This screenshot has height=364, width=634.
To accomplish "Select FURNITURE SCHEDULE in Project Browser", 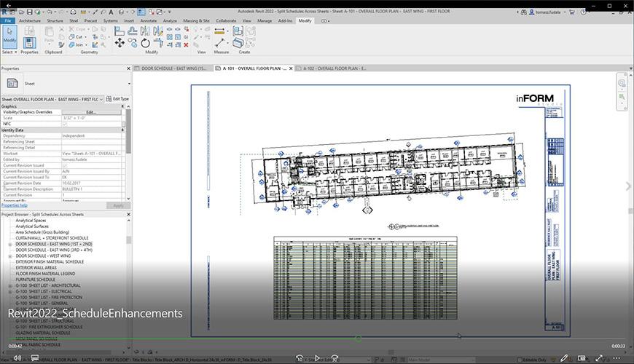I will (x=35, y=280).
